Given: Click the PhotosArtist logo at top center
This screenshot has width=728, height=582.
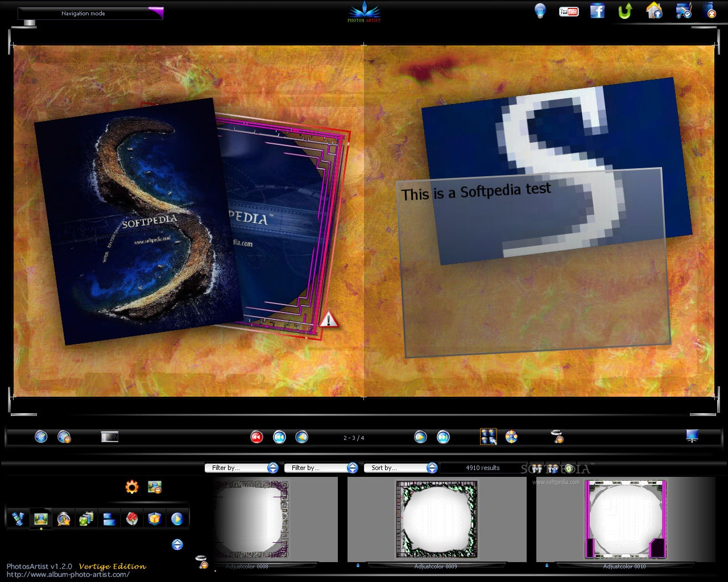Looking at the screenshot, I should click(x=364, y=12).
